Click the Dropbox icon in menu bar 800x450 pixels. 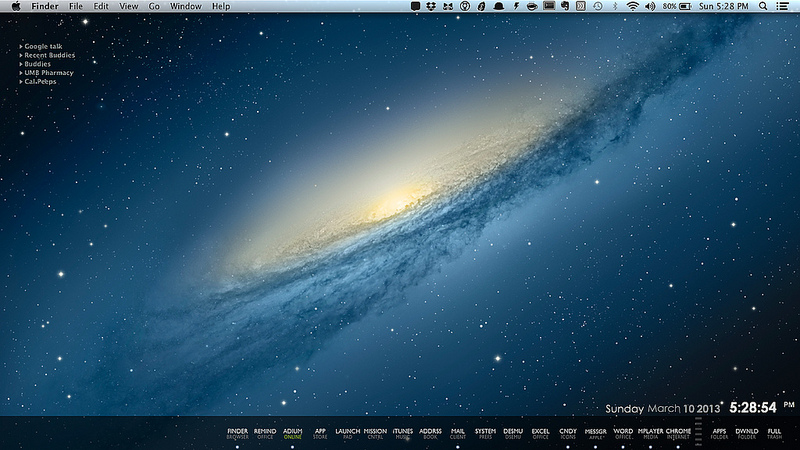pos(430,6)
